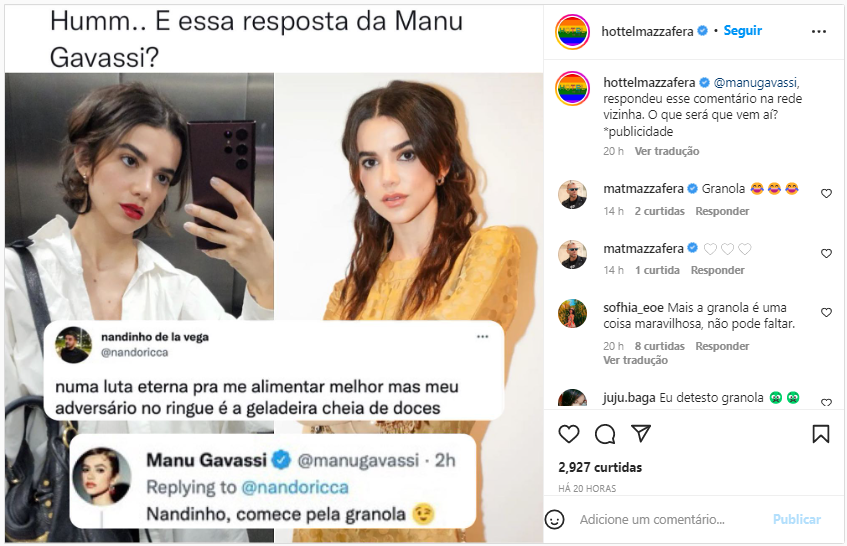Reply to the Granola comment via Responder

pyautogui.click(x=722, y=211)
